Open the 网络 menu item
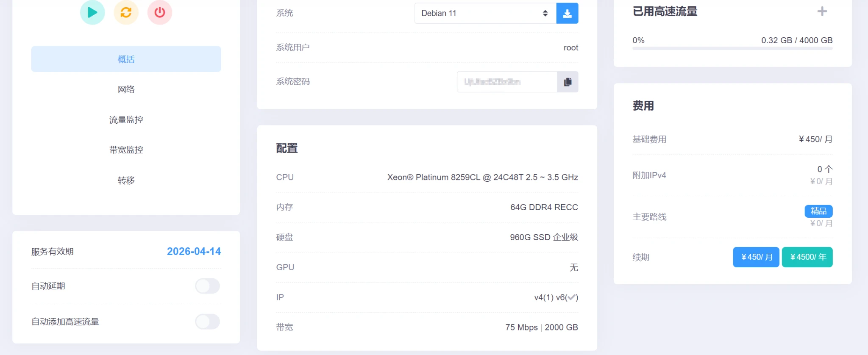Viewport: 868px width, 355px height. (x=126, y=89)
